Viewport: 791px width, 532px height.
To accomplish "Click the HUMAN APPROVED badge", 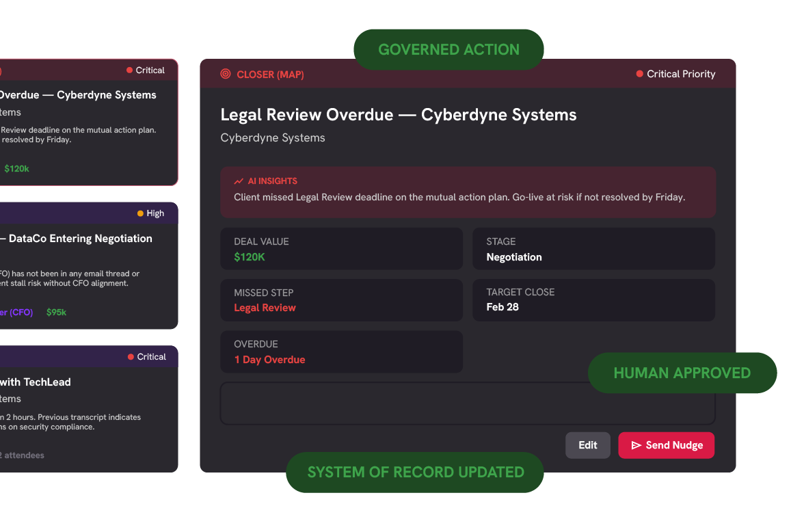I will [682, 373].
